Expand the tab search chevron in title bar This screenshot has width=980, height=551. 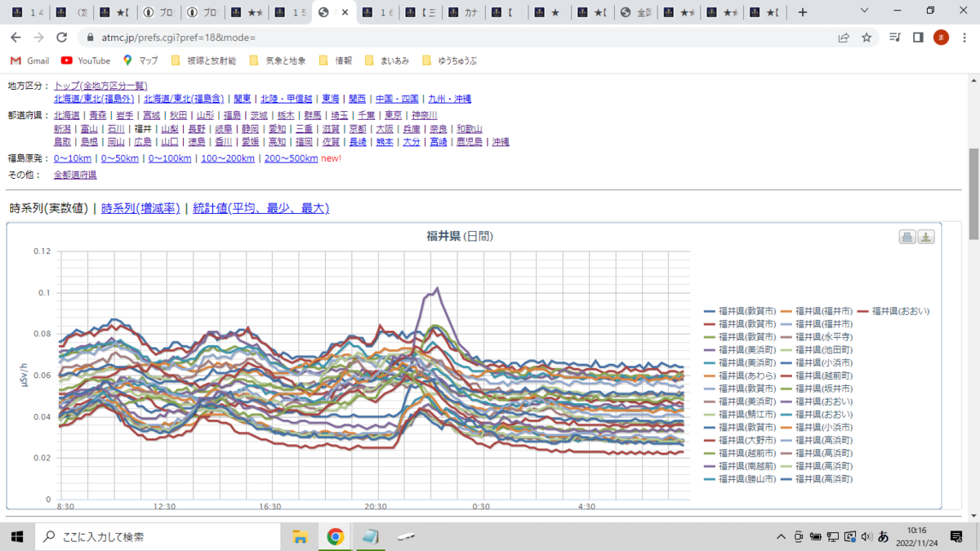(866, 11)
